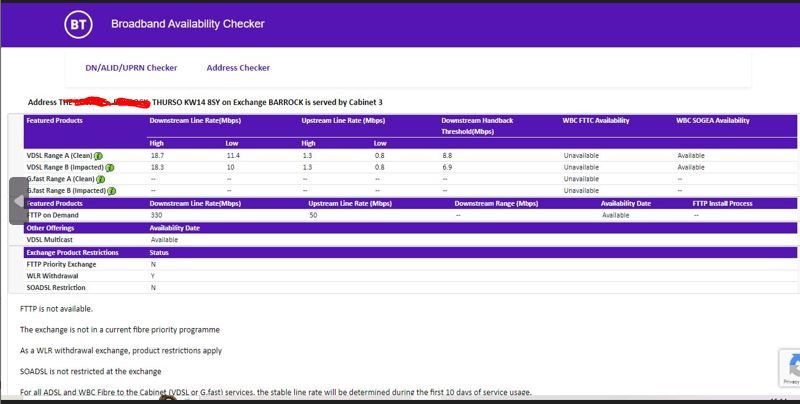Select upstream low 0.8 in VDSL Range B row
This screenshot has height=404, width=800.
point(379,167)
